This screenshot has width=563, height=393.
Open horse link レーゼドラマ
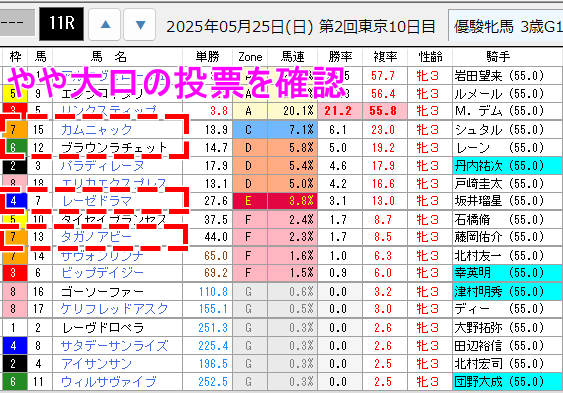click(96, 201)
